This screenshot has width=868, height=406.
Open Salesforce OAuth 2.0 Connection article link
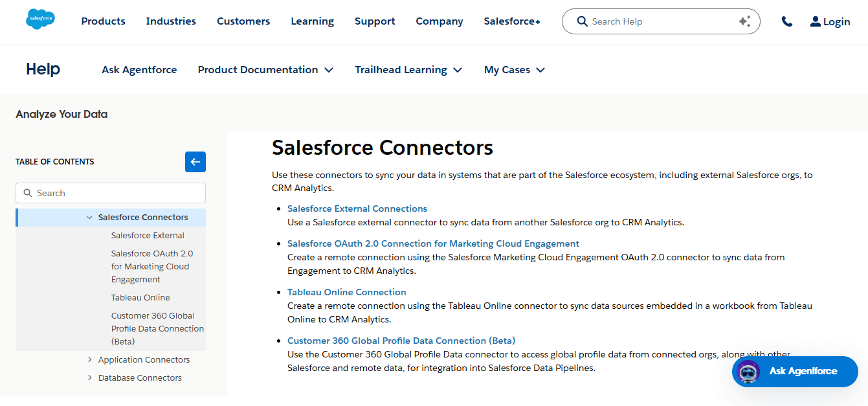tap(433, 243)
